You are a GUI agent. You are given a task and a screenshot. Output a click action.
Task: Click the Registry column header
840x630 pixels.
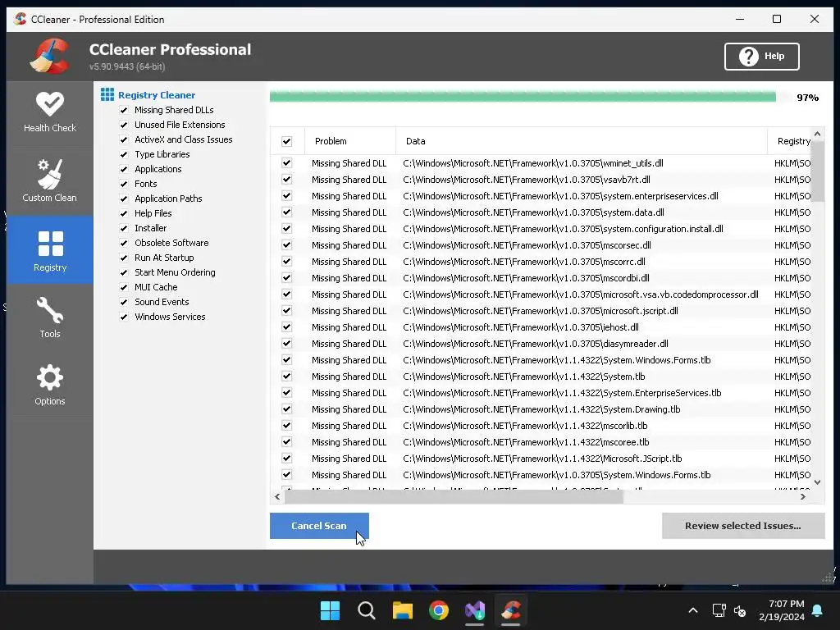(x=790, y=141)
